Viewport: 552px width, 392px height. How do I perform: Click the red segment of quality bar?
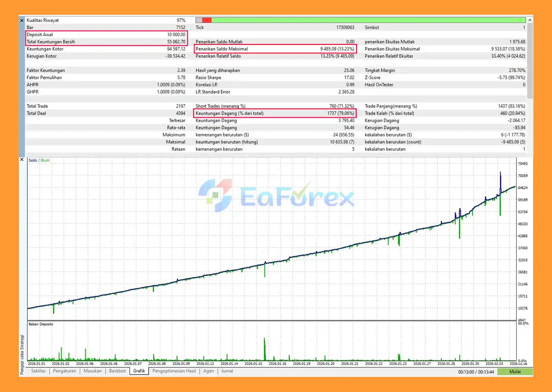(207, 20)
